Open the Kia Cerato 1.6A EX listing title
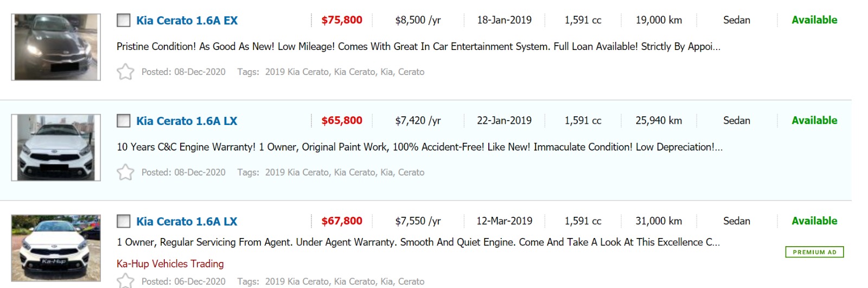This screenshot has height=288, width=868. point(187,21)
